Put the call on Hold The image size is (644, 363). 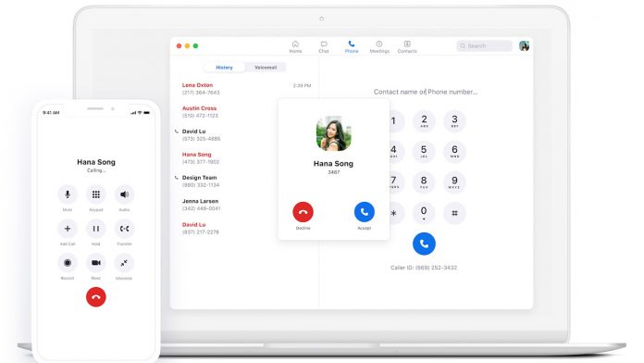[x=95, y=229]
